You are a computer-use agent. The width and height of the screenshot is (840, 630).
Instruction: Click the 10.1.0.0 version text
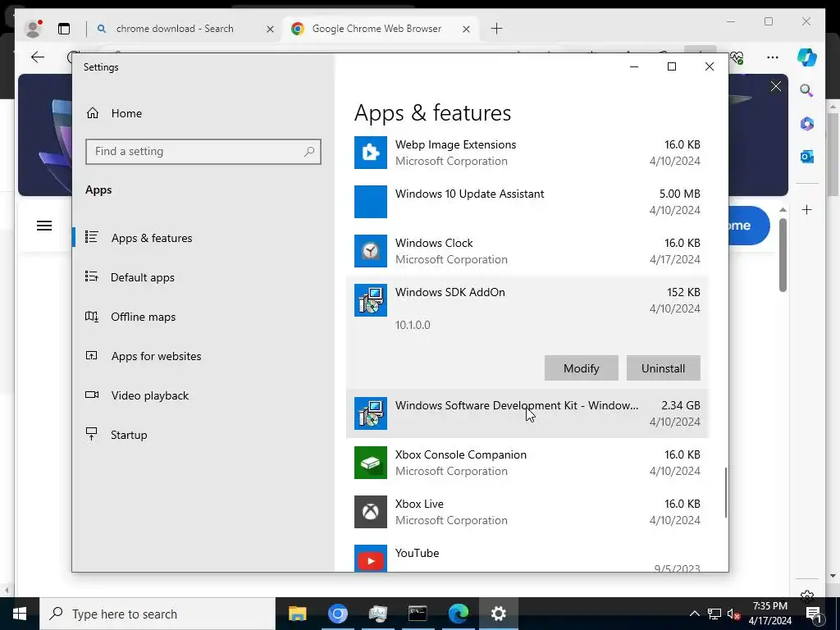pyautogui.click(x=413, y=325)
